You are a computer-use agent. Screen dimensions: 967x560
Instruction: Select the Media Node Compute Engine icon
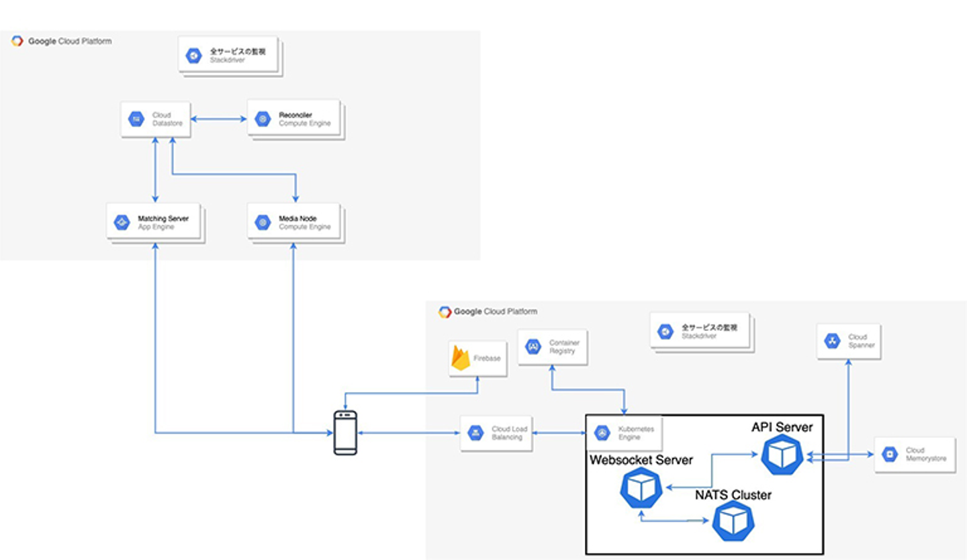(263, 222)
